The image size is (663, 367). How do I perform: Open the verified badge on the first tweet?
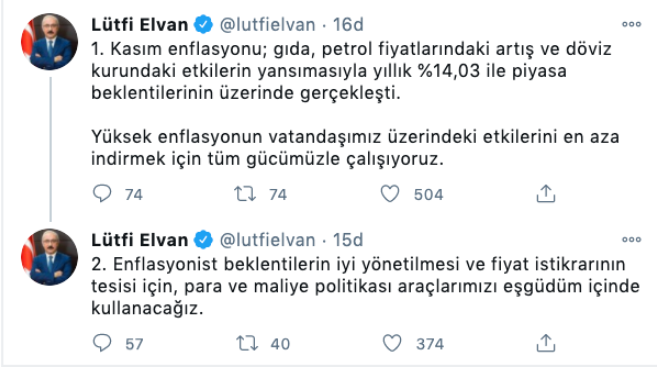203,25
